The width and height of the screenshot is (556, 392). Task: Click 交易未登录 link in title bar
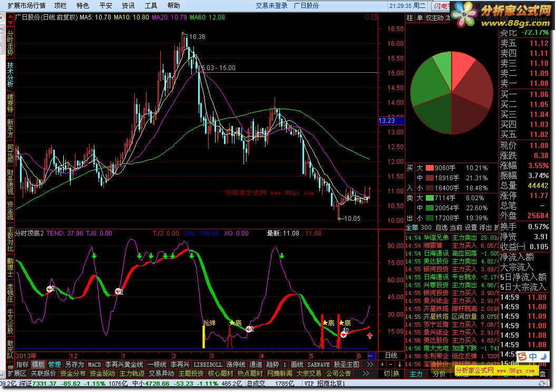[271, 6]
